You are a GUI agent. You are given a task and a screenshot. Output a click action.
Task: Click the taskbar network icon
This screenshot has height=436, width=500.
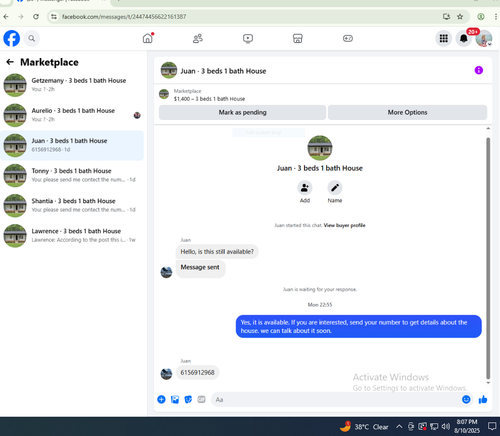(x=434, y=426)
